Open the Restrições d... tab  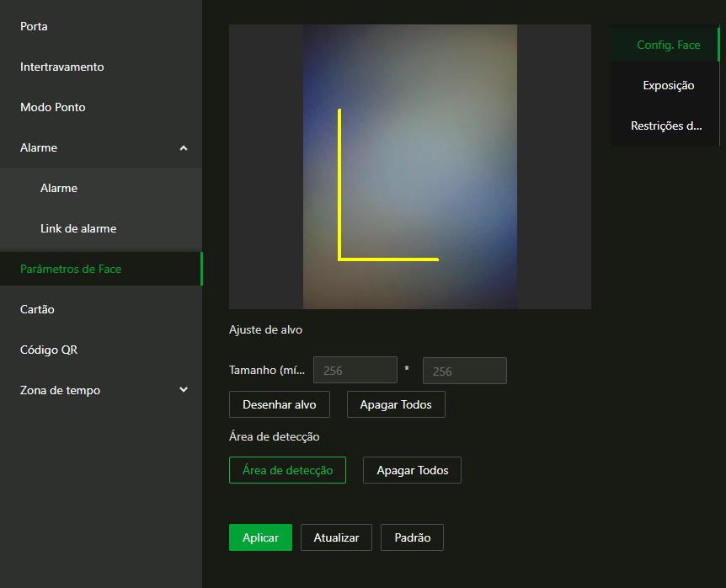665,126
